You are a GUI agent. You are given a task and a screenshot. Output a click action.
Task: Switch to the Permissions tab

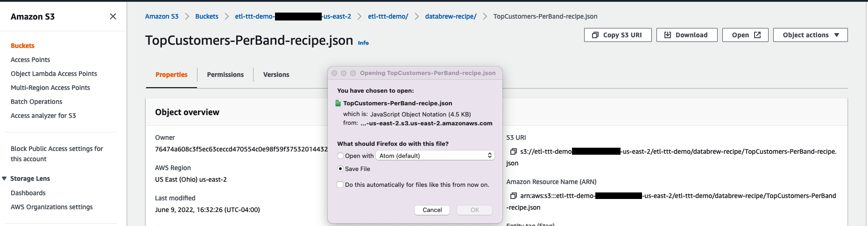[225, 75]
